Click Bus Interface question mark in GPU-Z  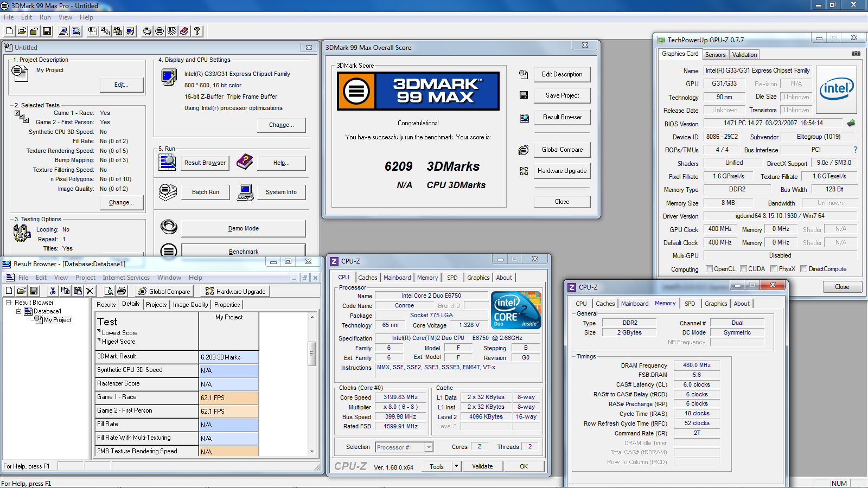click(856, 150)
